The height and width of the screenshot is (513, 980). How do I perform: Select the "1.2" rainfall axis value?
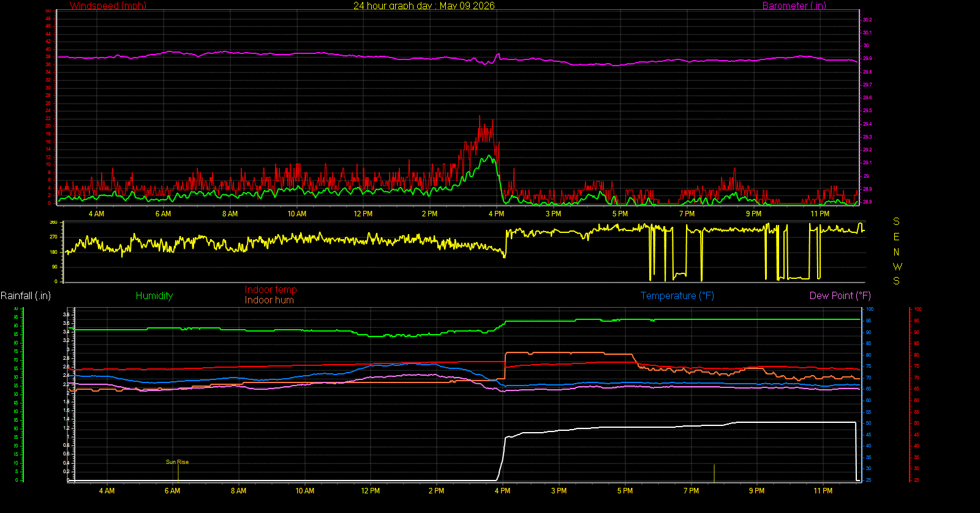pos(66,428)
